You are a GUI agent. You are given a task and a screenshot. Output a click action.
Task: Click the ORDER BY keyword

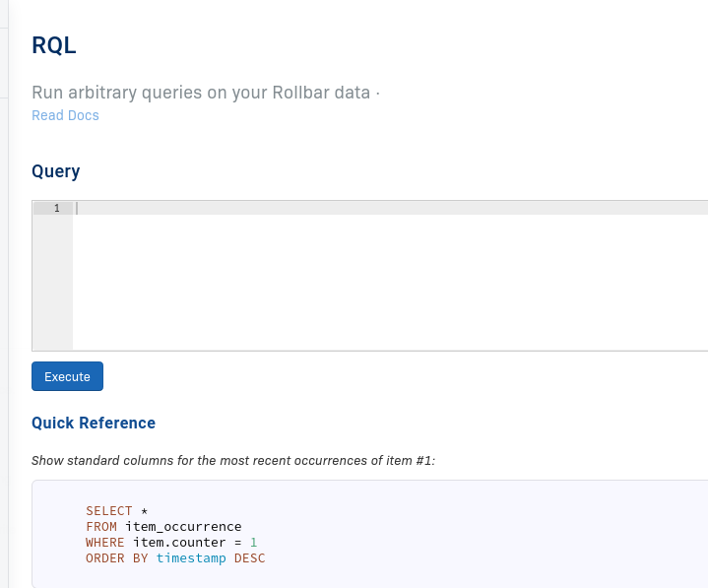pos(116,558)
